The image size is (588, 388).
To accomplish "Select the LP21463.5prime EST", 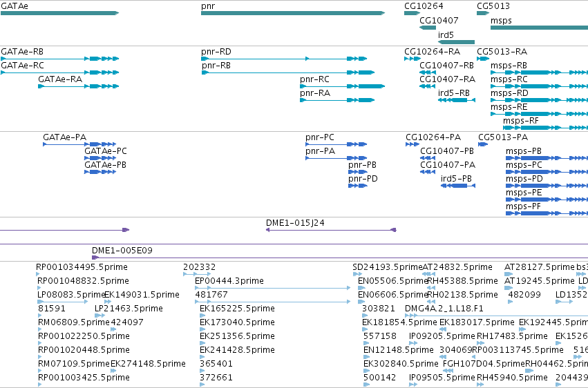I will 99,316.
